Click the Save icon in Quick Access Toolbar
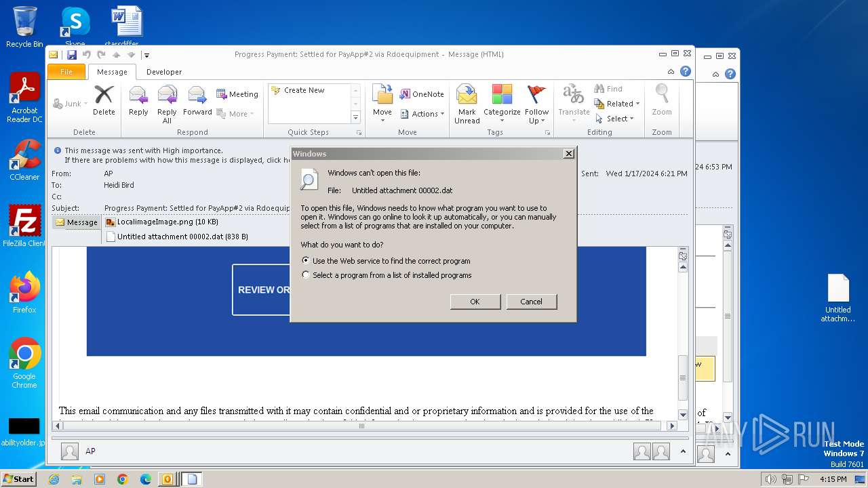 pos(71,55)
